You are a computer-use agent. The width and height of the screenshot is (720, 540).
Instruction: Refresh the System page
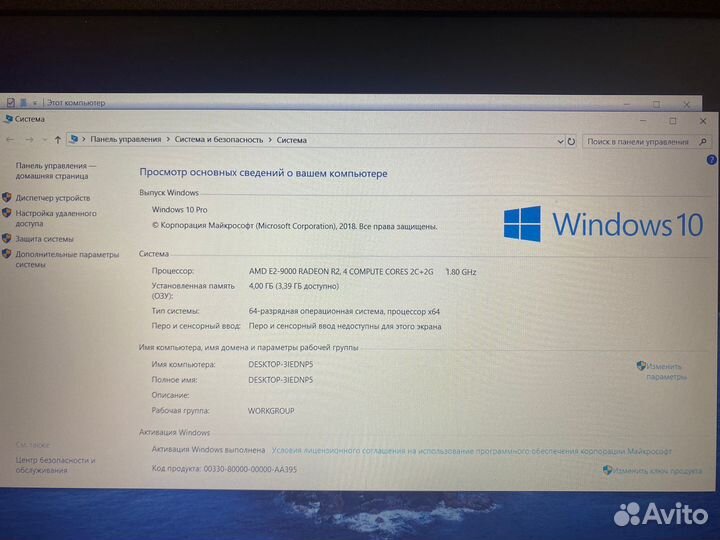(x=571, y=141)
